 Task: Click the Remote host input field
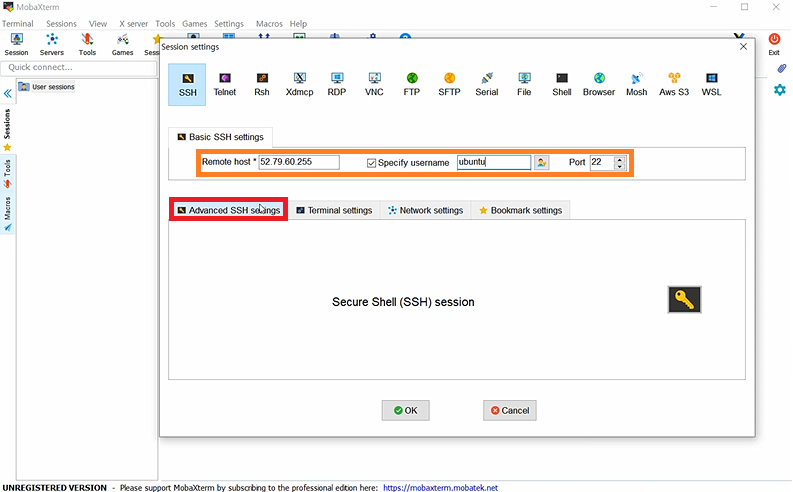point(299,162)
